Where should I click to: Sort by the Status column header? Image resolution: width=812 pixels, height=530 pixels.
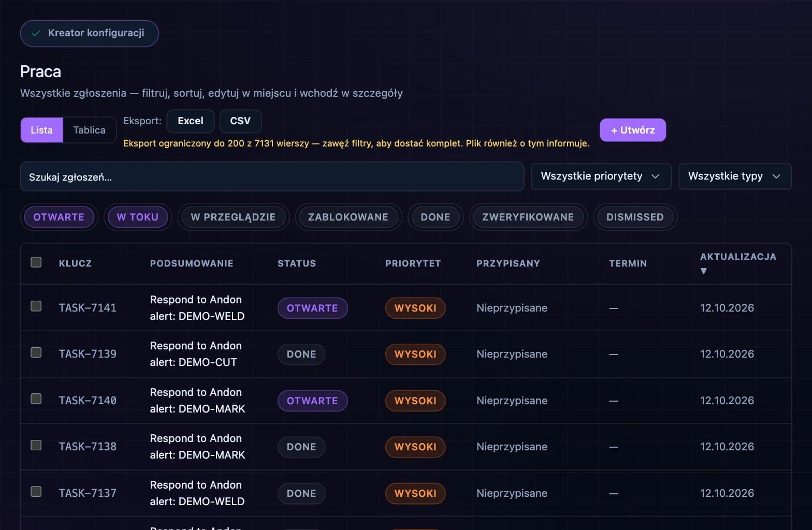297,263
